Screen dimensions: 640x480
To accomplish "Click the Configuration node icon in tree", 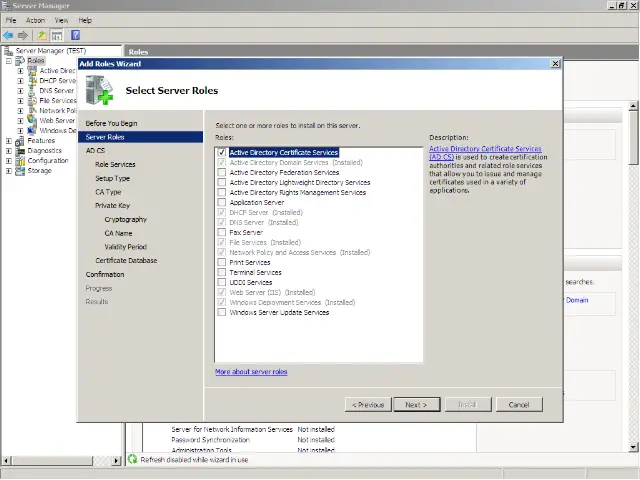I will [x=20, y=161].
